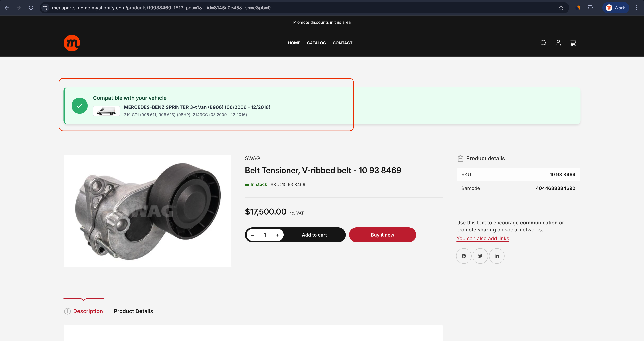This screenshot has width=644, height=341.
Task: Increase quantity with plus button
Action: 277,235
